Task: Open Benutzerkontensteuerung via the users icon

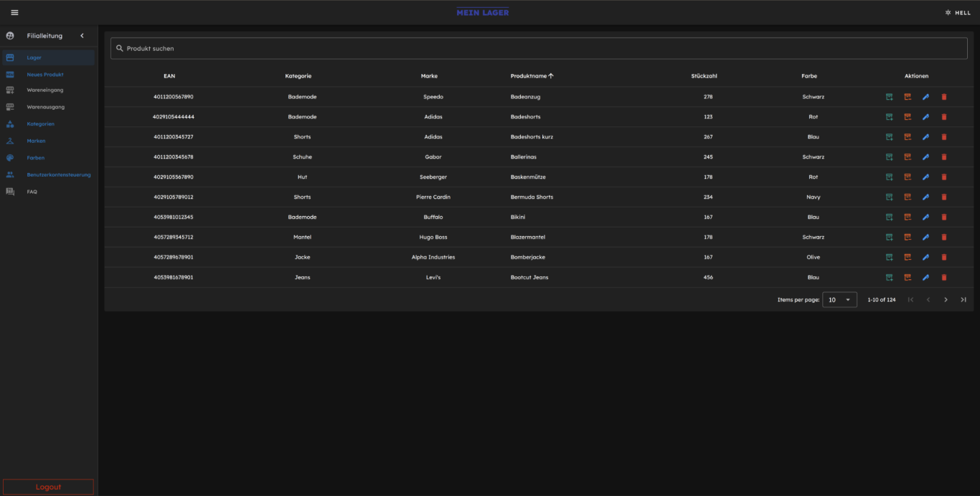Action: (x=10, y=174)
